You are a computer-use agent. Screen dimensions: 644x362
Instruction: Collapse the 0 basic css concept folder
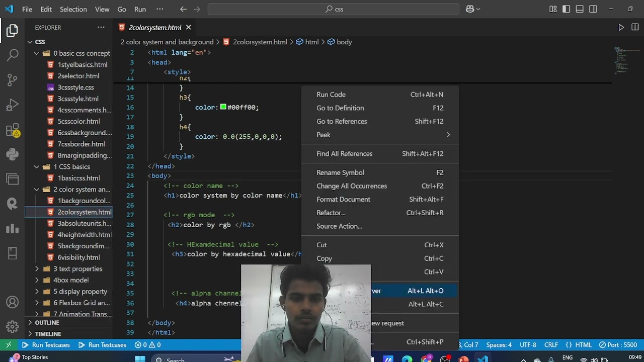(x=37, y=53)
